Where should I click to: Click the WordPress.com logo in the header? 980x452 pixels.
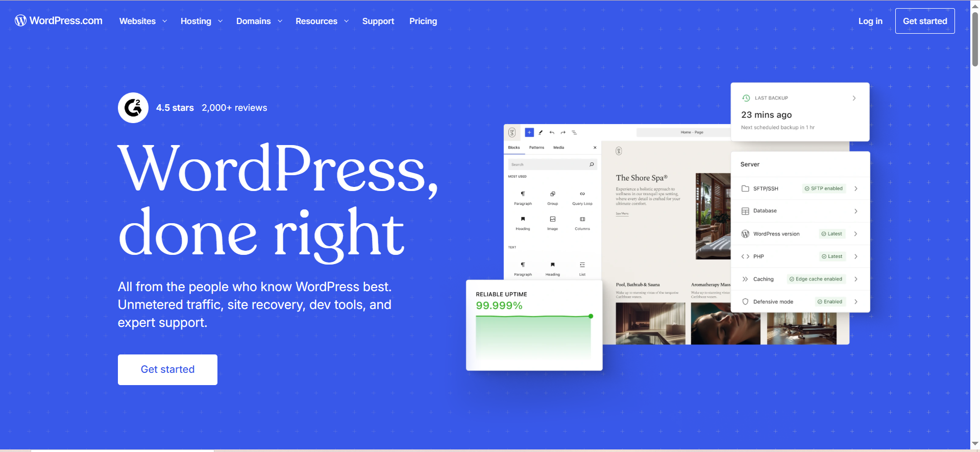[59, 20]
